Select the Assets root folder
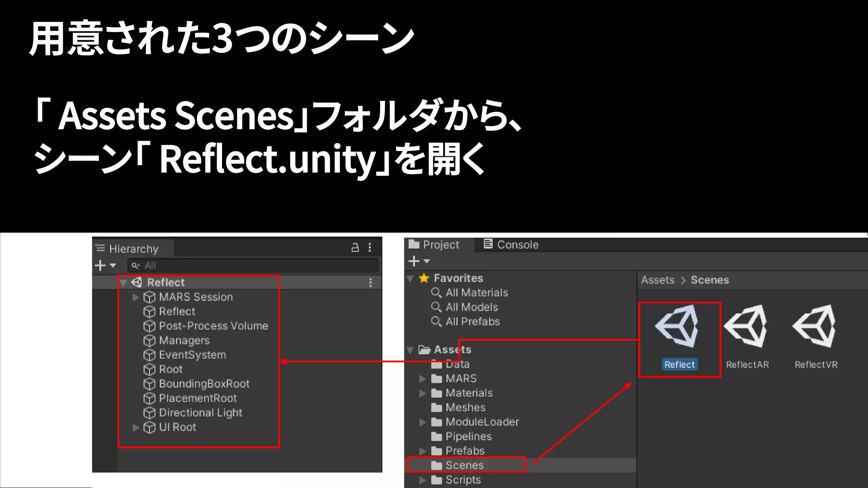This screenshot has height=488, width=868. 453,349
